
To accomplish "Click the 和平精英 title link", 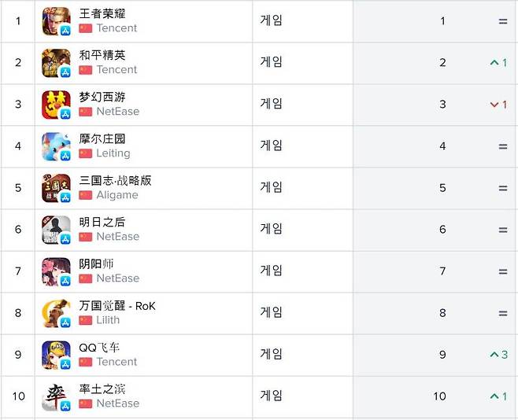I will (x=102, y=56).
